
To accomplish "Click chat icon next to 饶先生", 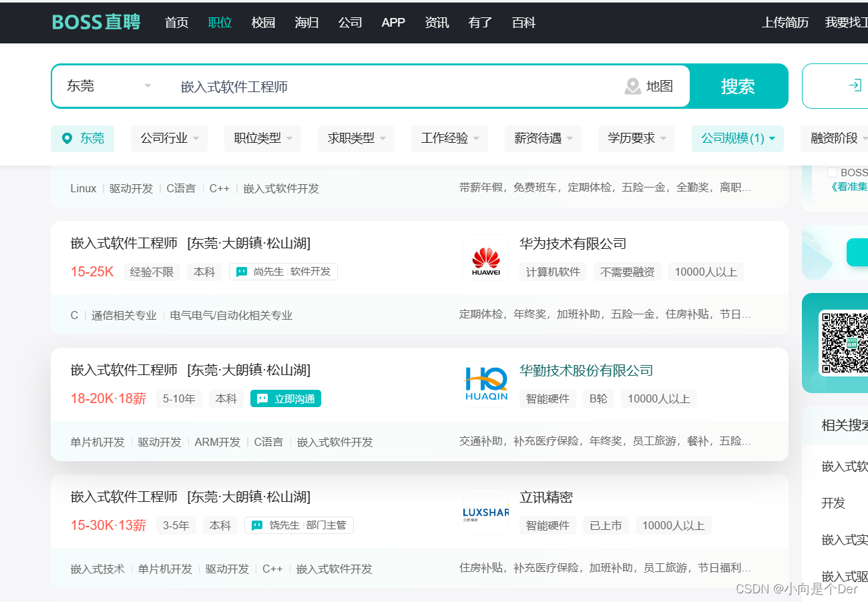I will click(257, 525).
